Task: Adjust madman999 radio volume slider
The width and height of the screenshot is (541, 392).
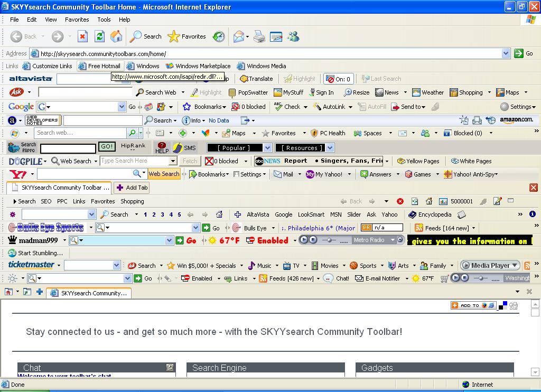Action: pyautogui.click(x=330, y=240)
